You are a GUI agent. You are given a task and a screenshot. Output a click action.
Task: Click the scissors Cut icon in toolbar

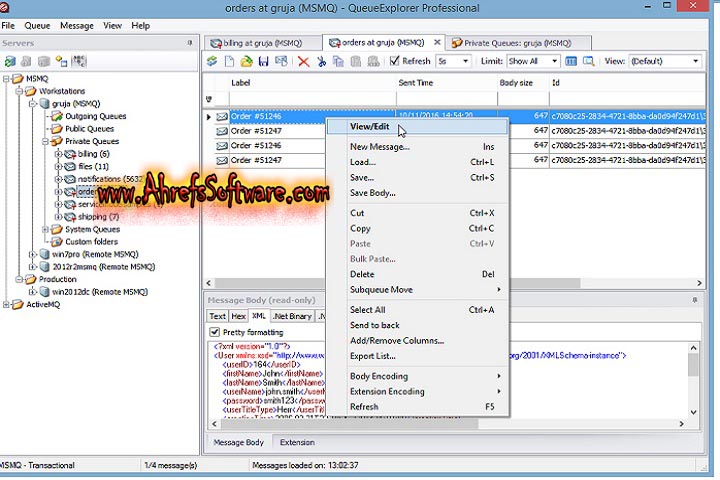tap(322, 62)
